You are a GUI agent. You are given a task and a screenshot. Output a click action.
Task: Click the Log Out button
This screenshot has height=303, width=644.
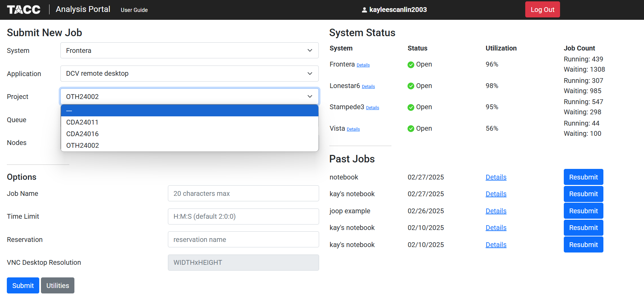[x=542, y=10]
